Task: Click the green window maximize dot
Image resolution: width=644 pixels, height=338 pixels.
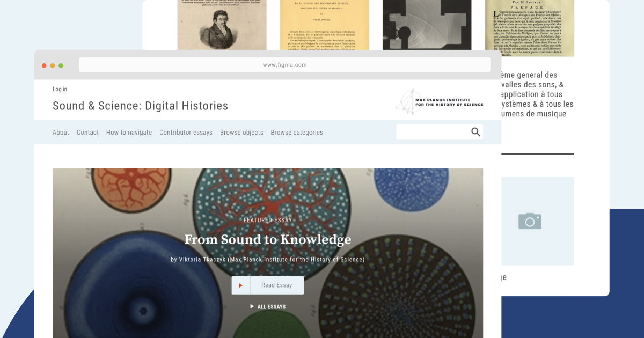Action: pos(61,65)
